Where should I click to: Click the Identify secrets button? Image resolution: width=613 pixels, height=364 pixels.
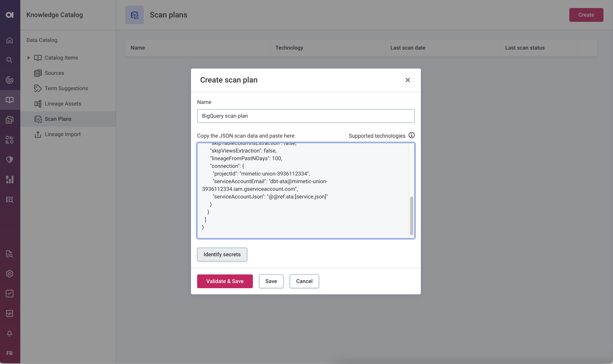[x=222, y=254]
